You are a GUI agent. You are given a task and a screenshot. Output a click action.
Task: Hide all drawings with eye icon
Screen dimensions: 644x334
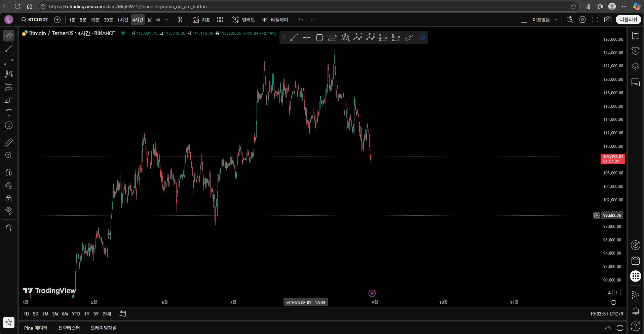point(9,211)
